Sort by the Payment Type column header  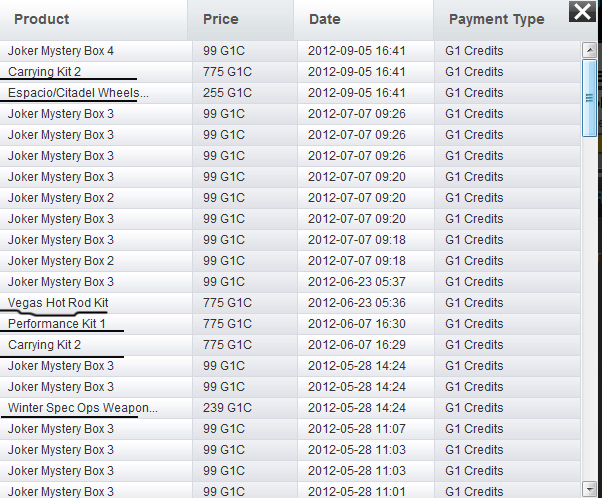pyautogui.click(x=497, y=19)
